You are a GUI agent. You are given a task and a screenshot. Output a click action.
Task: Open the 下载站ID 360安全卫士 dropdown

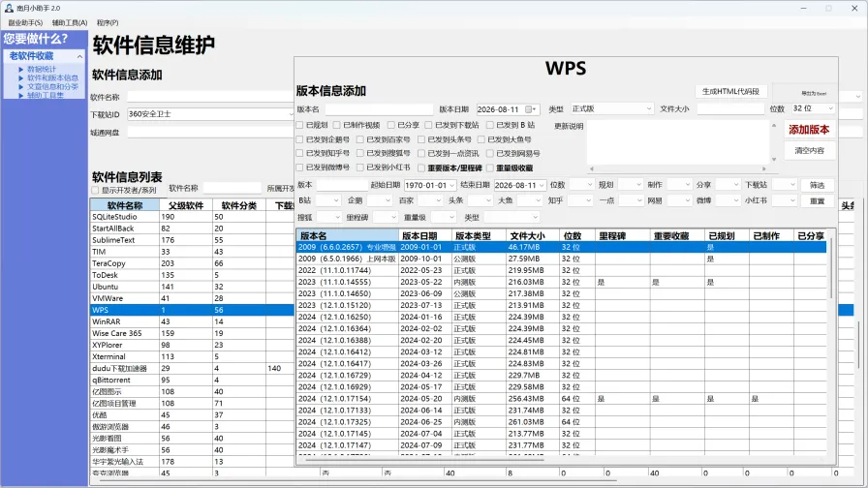point(210,114)
